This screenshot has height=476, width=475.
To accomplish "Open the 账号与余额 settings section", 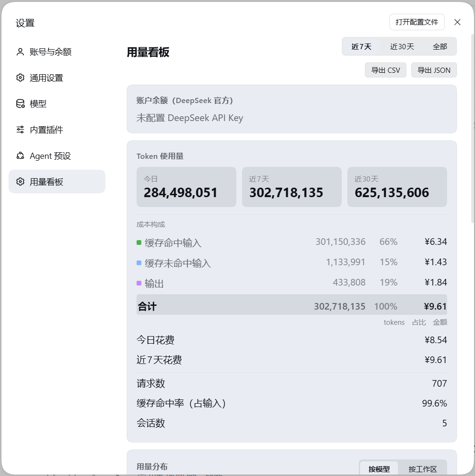I will (x=57, y=52).
